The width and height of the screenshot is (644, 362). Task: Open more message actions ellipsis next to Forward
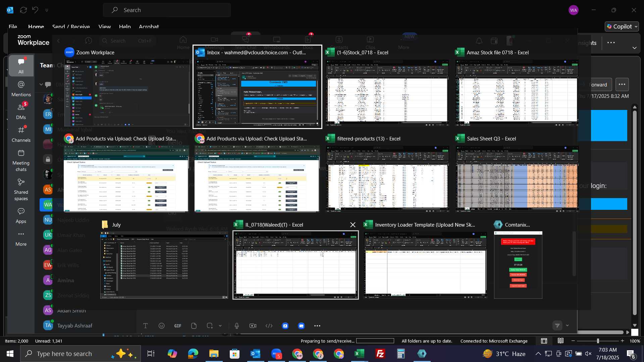[622, 85]
